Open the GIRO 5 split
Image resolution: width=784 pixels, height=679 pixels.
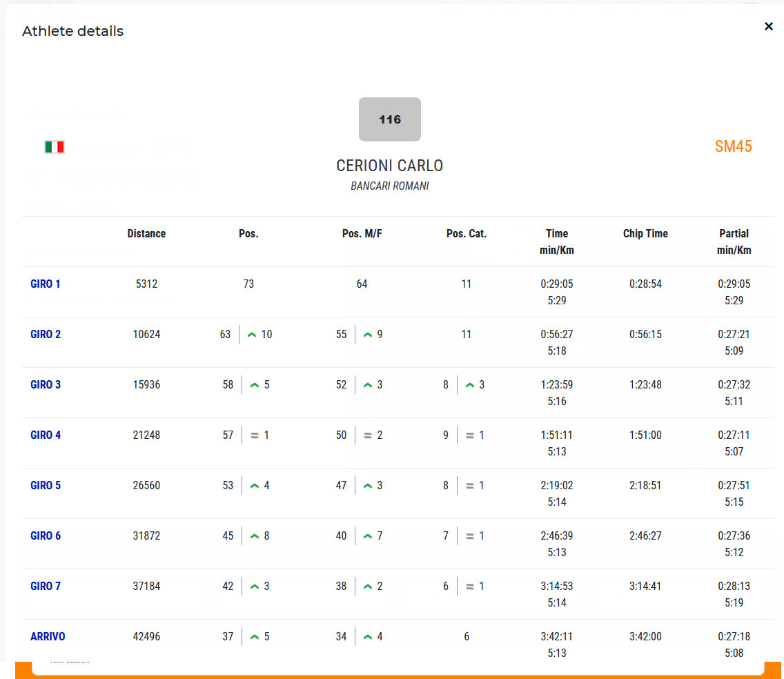pos(46,485)
